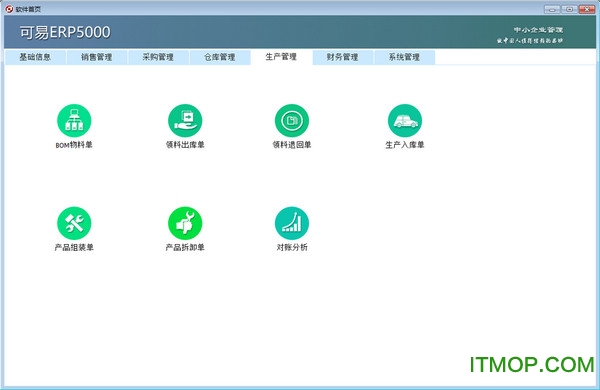Open the BOM物料单 icon
The width and height of the screenshot is (600, 390).
pos(74,121)
